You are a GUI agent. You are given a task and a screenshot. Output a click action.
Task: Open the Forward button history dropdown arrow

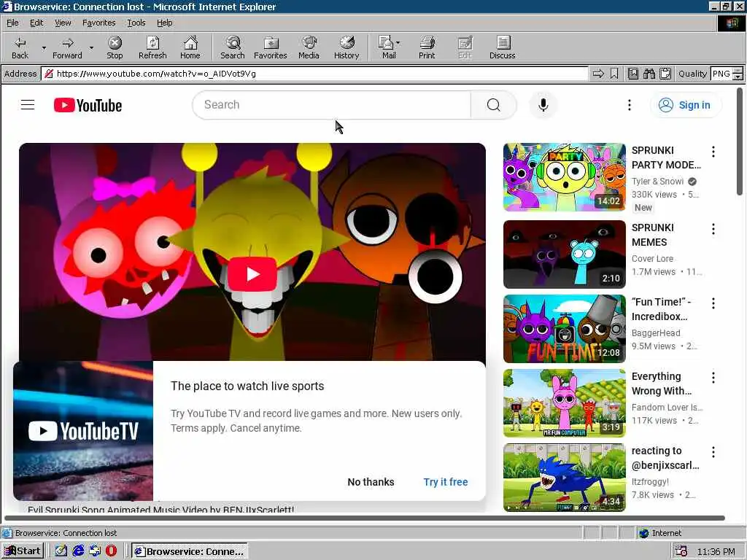click(91, 47)
